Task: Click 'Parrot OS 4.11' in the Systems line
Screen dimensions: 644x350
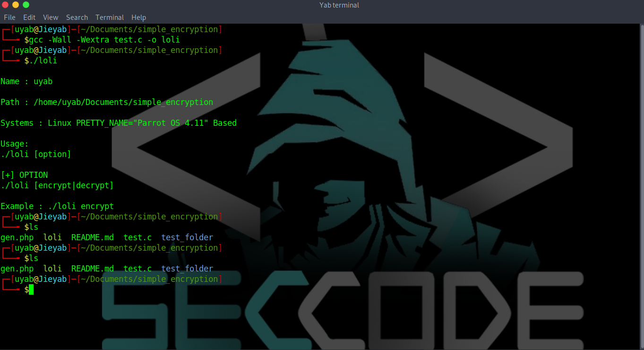Action: tap(171, 123)
